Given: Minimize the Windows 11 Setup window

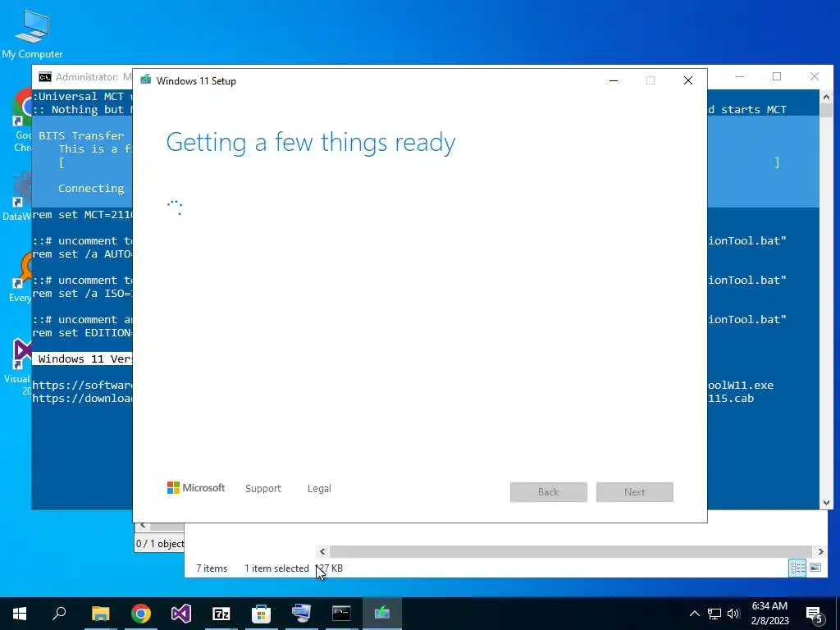Looking at the screenshot, I should tap(614, 80).
